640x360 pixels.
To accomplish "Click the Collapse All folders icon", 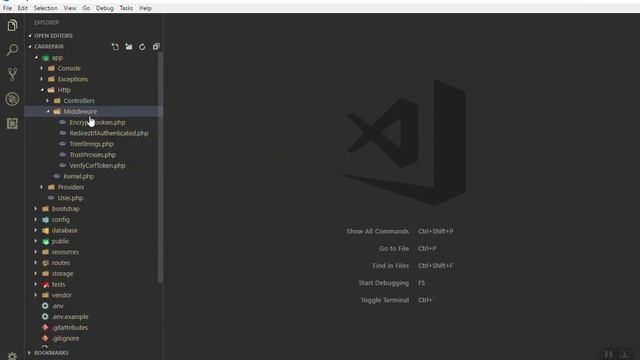I will pyautogui.click(x=156, y=47).
